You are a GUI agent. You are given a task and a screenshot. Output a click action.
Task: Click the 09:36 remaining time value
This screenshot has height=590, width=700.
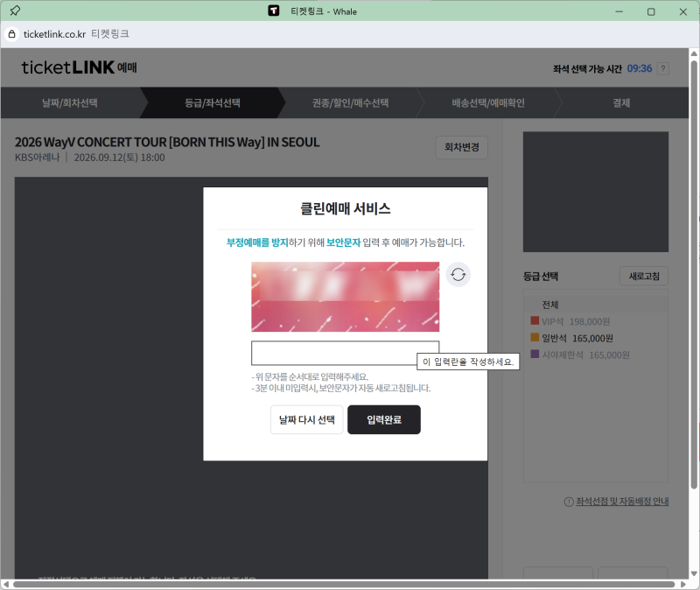click(640, 68)
